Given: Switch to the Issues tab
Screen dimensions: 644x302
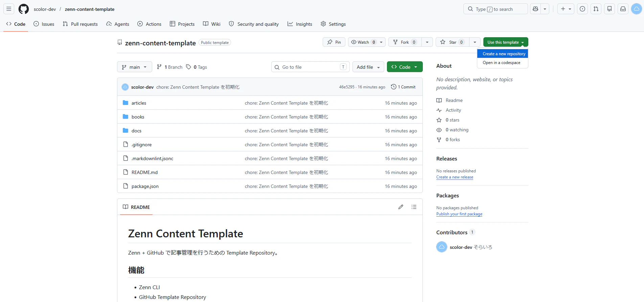Looking at the screenshot, I should 44,24.
